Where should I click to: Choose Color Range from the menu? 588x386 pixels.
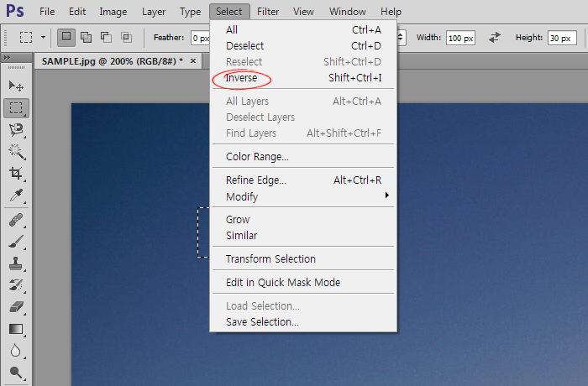click(303, 157)
